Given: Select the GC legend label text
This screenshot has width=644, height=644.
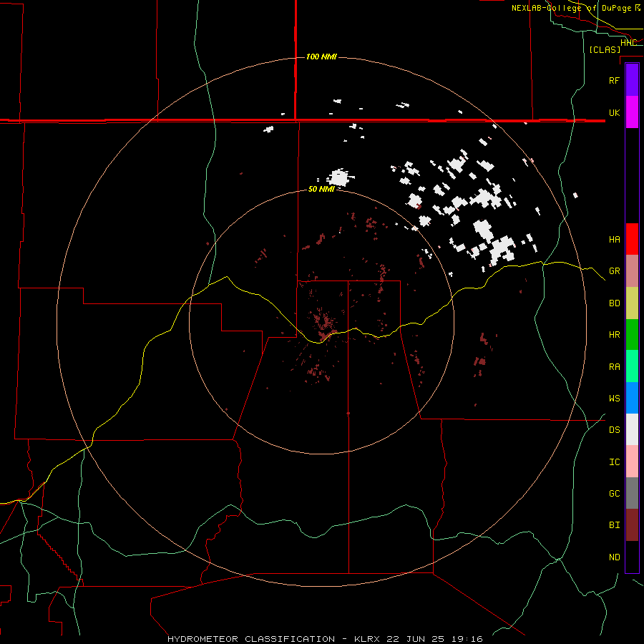Looking at the screenshot, I should pyautogui.click(x=614, y=494).
